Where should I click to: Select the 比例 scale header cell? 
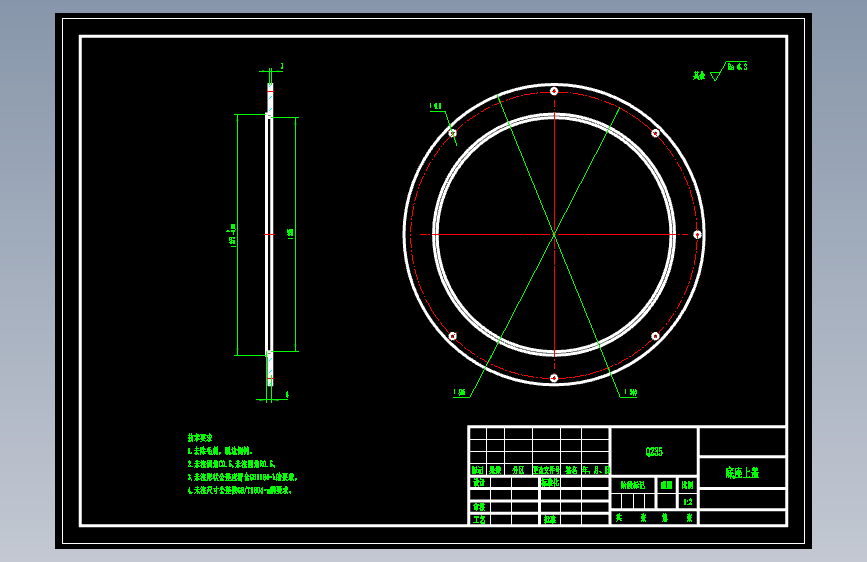pyautogui.click(x=687, y=485)
